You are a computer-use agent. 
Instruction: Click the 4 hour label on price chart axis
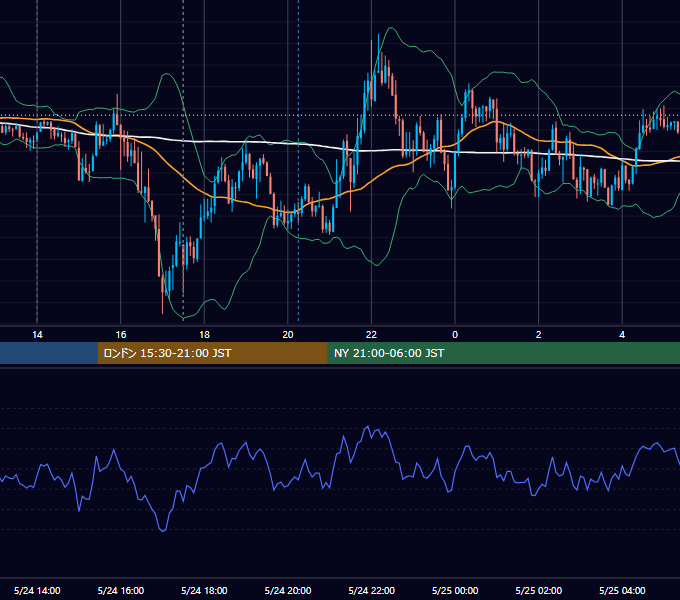pos(622,335)
